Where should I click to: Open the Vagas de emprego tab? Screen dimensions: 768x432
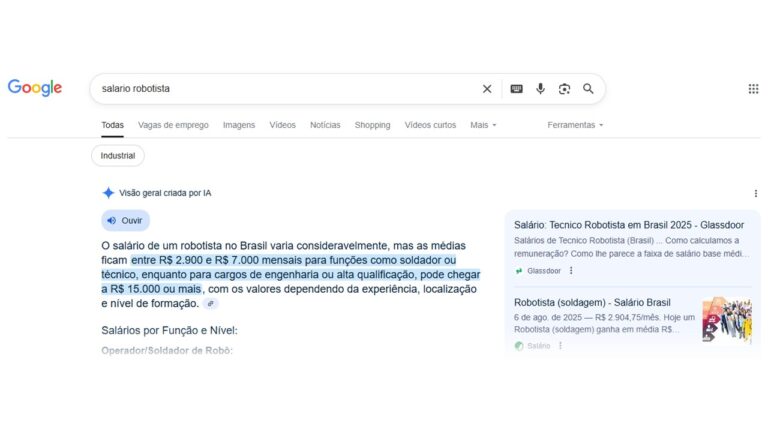[173, 125]
